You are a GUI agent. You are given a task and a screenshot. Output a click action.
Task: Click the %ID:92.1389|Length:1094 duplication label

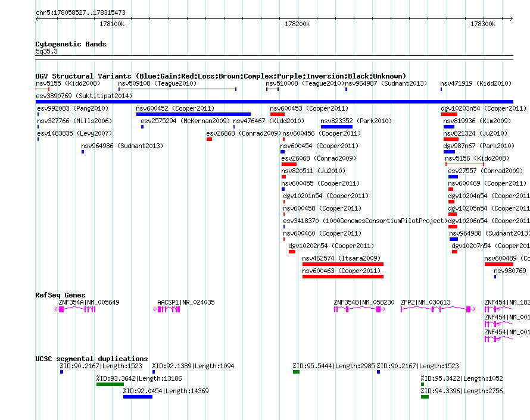[x=193, y=366]
